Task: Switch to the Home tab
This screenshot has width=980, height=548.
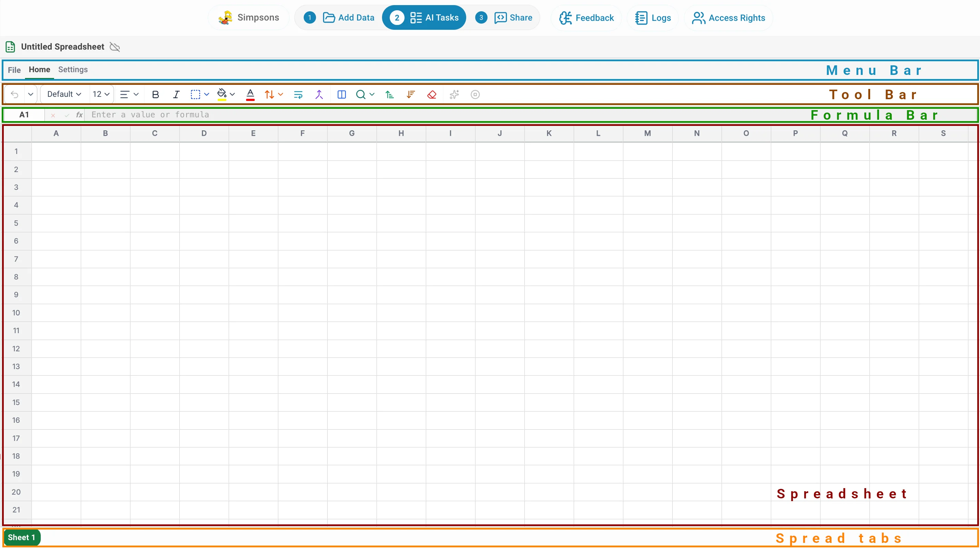Action: tap(40, 69)
